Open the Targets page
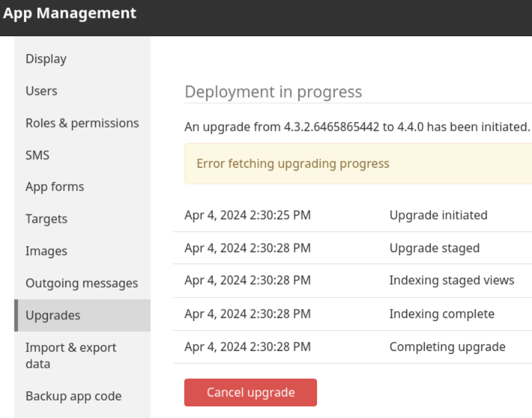 point(46,219)
